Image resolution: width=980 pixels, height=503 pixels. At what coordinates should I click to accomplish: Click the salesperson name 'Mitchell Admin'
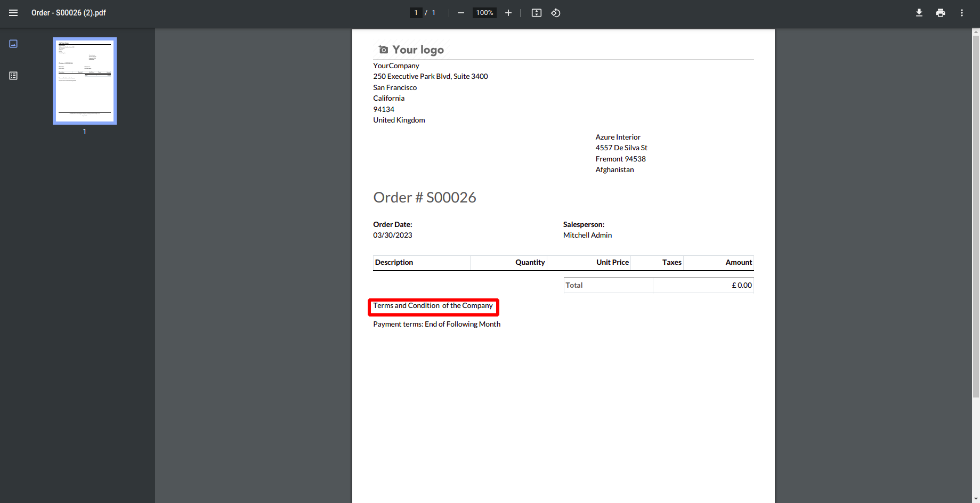[587, 235]
